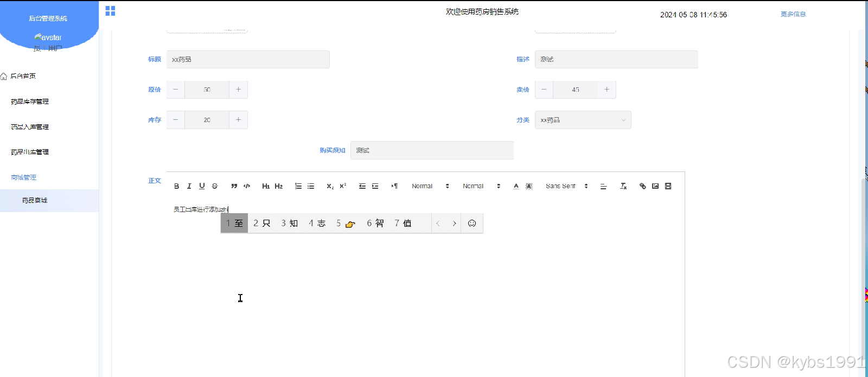868x377 pixels.
Task: Click the 更多信息 link in header
Action: [793, 14]
